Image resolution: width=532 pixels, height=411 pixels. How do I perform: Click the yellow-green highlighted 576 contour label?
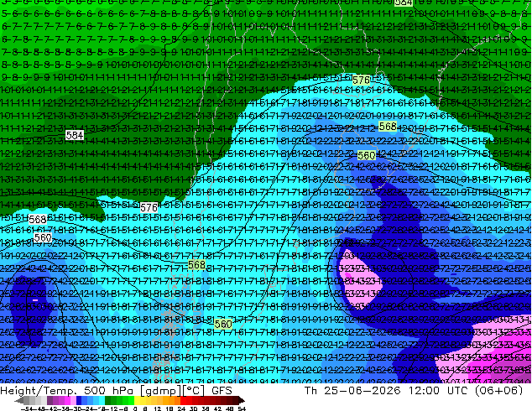[361, 81]
